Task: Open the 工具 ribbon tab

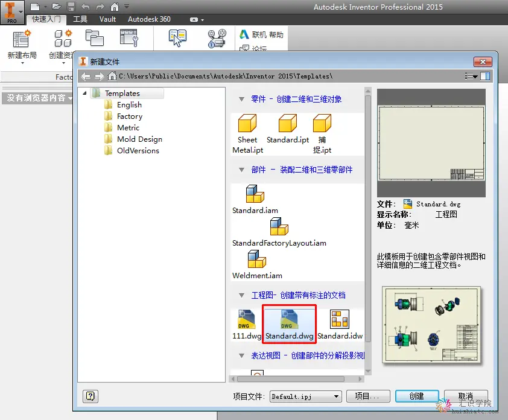Action: pyautogui.click(x=80, y=19)
